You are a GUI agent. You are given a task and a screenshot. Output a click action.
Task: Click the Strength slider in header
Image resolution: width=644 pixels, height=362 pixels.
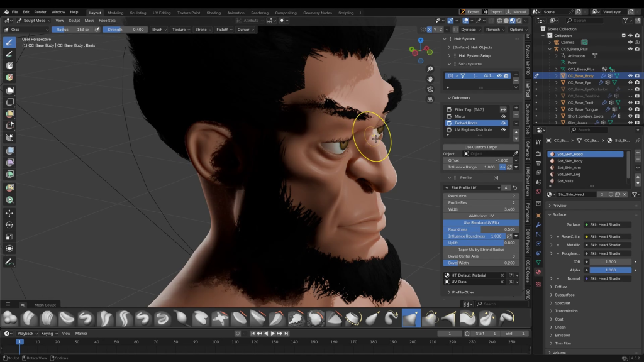tap(125, 30)
